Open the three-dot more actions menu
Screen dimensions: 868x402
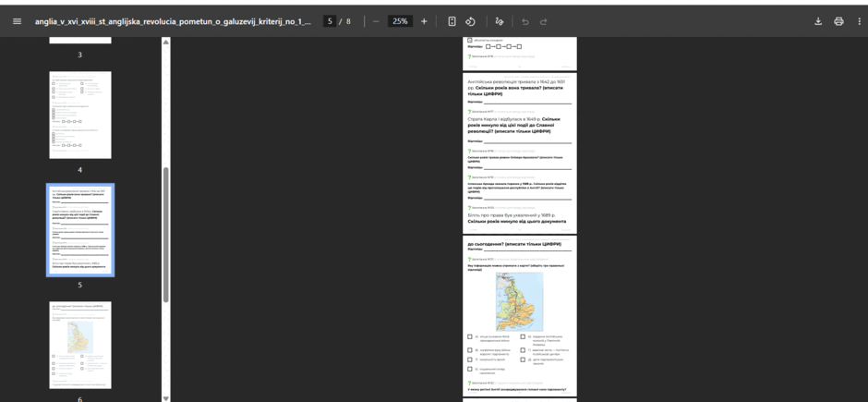pyautogui.click(x=859, y=21)
